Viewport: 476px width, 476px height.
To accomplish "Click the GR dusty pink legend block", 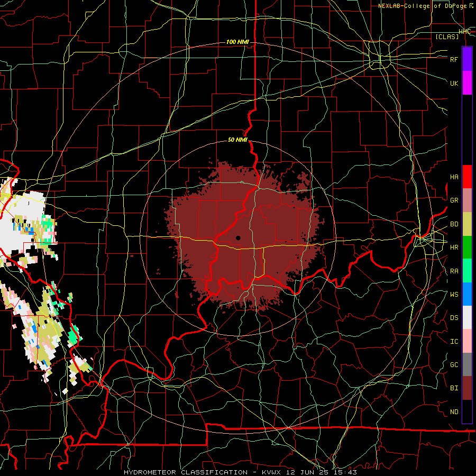I will point(467,200).
